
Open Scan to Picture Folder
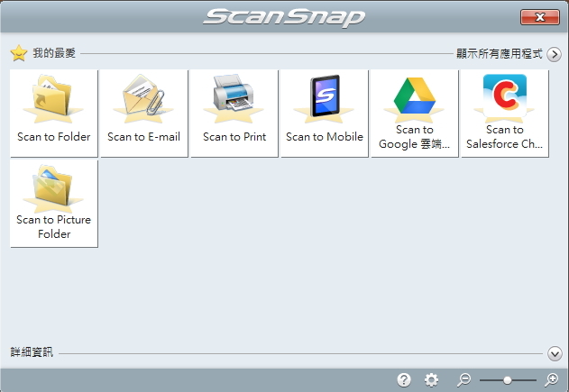point(54,204)
